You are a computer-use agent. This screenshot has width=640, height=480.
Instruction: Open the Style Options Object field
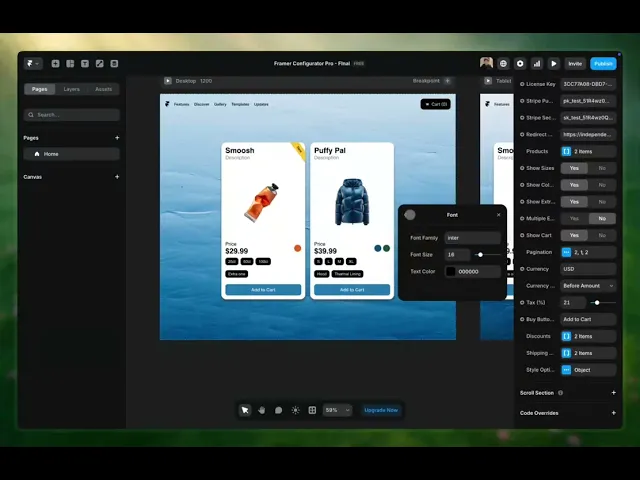click(588, 370)
